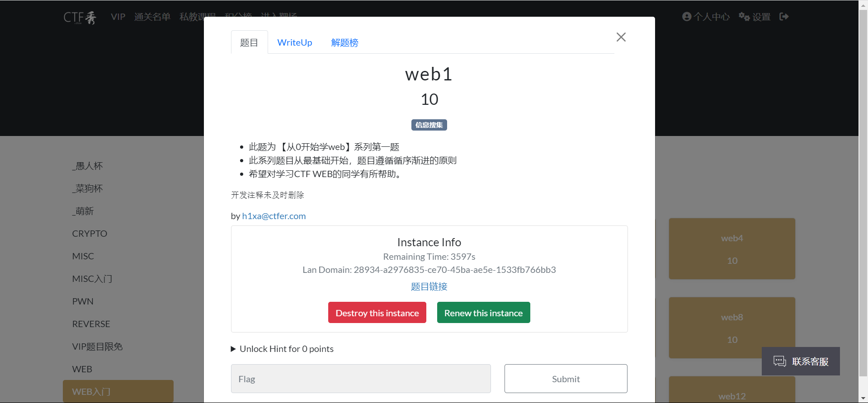Open the 题目链接 challenge link
Viewport: 868px width, 403px height.
coord(429,286)
